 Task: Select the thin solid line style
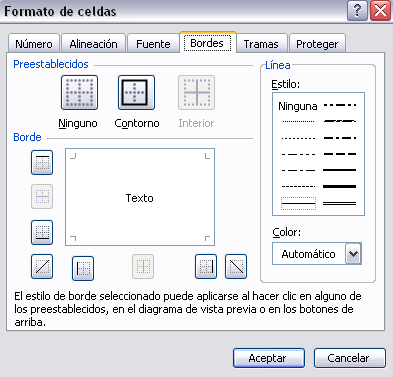click(x=298, y=203)
